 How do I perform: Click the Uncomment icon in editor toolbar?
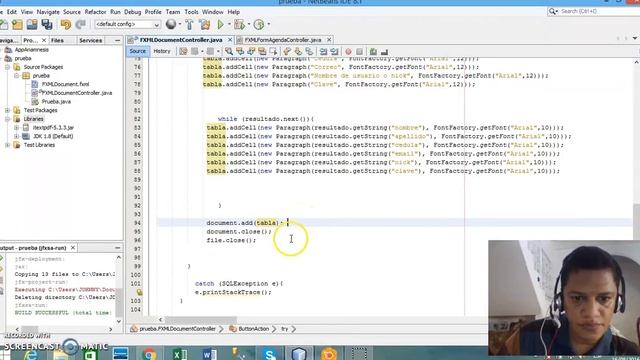[384, 51]
